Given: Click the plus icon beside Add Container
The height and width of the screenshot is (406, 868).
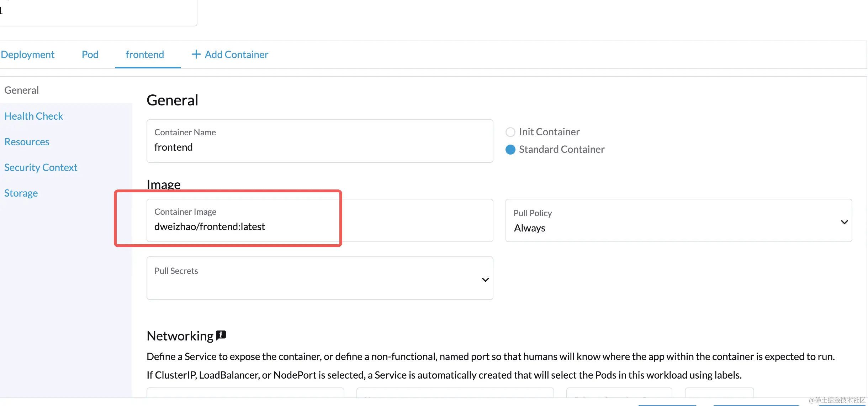Looking at the screenshot, I should click(196, 54).
